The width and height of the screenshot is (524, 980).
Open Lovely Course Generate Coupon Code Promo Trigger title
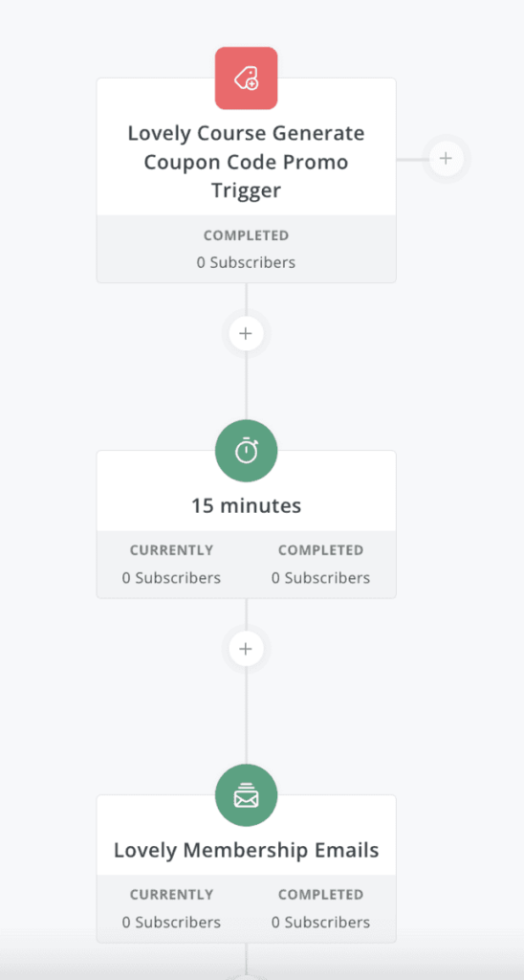click(246, 162)
